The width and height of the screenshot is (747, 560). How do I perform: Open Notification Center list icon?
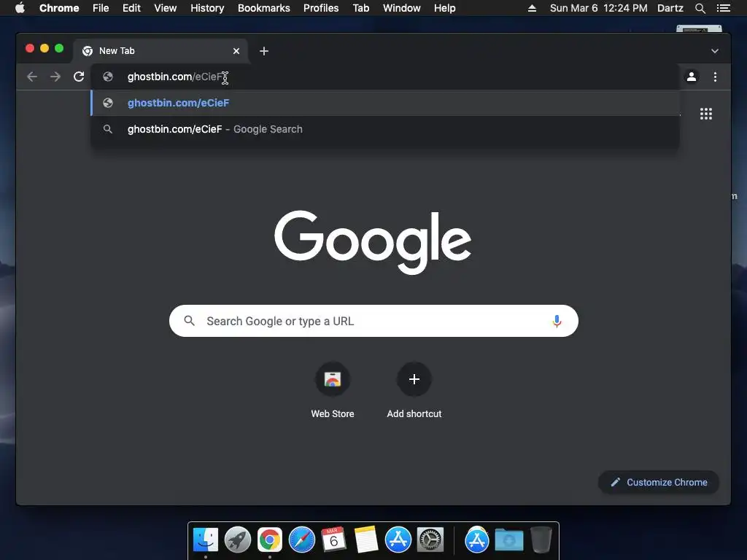pos(724,8)
